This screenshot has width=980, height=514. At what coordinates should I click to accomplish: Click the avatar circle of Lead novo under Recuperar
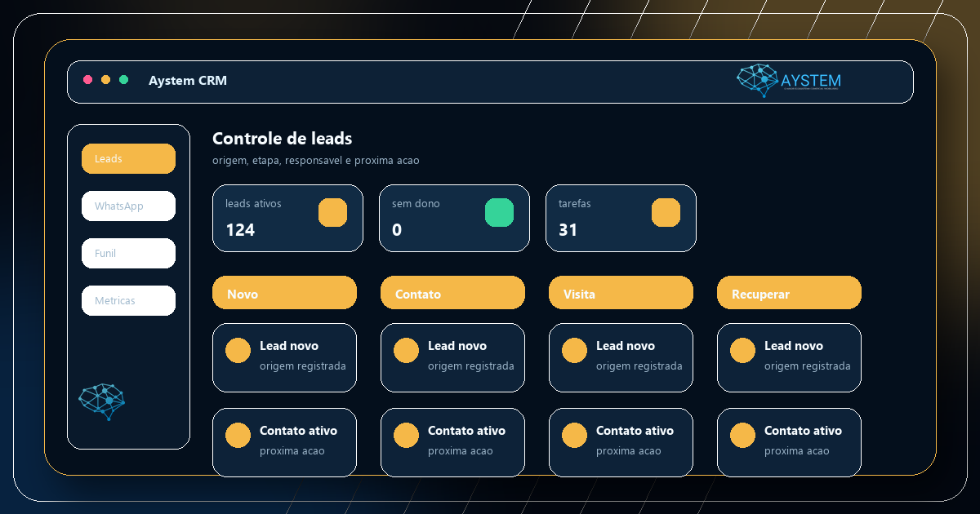click(x=742, y=350)
